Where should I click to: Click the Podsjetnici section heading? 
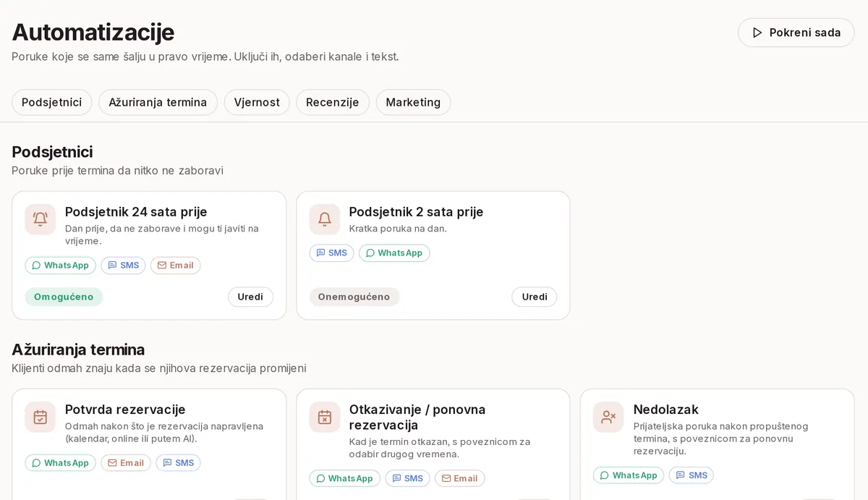[x=52, y=152]
